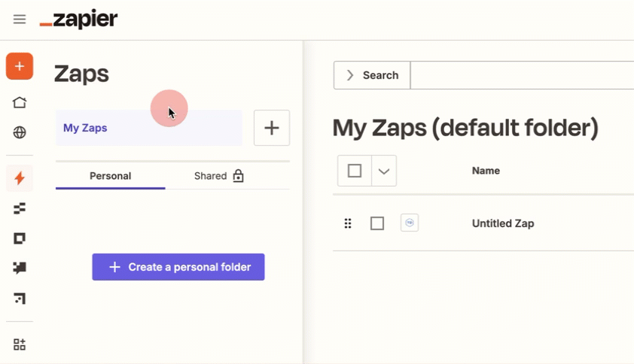Check the Untitled Zap checkbox
This screenshot has height=364, width=634.
coord(377,223)
